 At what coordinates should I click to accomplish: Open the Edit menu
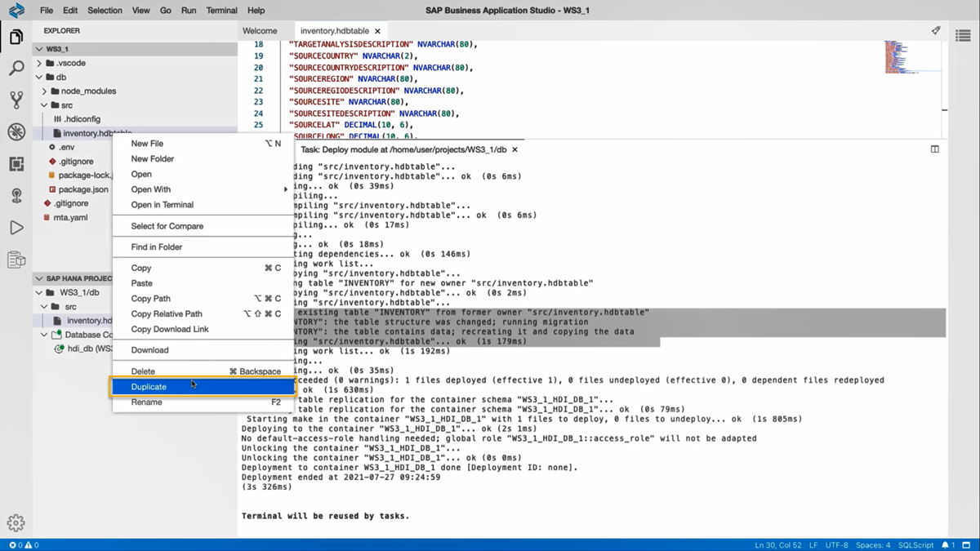70,11
